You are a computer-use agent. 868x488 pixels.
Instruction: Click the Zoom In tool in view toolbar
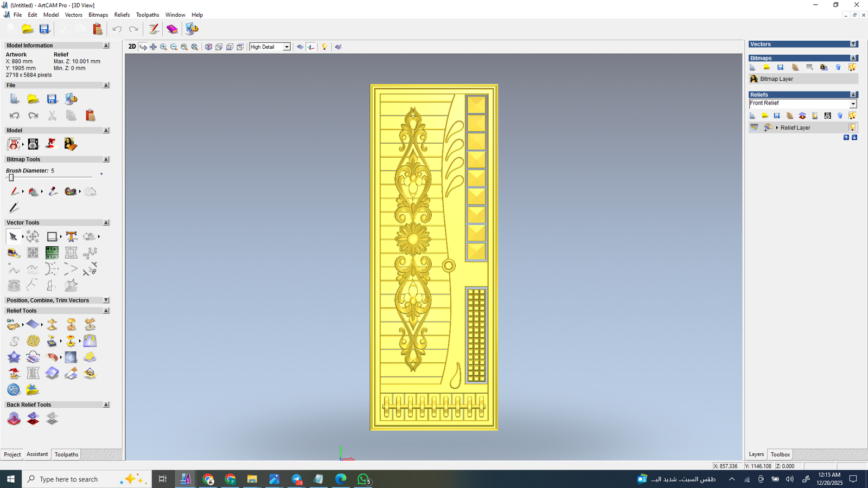pos(163,47)
